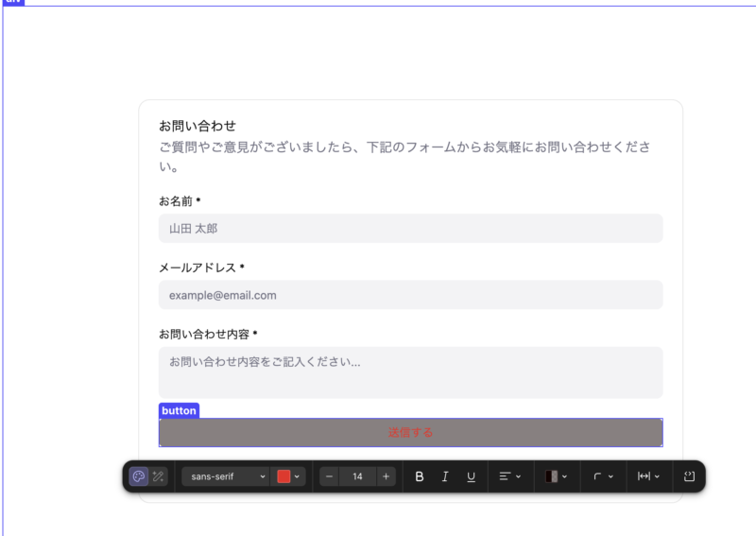Open the corner radius options

pos(603,476)
